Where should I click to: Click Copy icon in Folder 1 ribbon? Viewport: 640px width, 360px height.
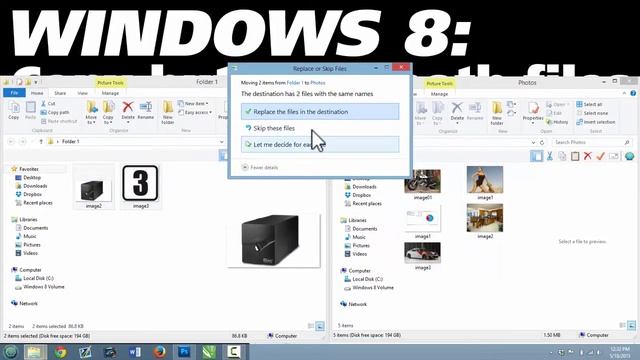13,110
